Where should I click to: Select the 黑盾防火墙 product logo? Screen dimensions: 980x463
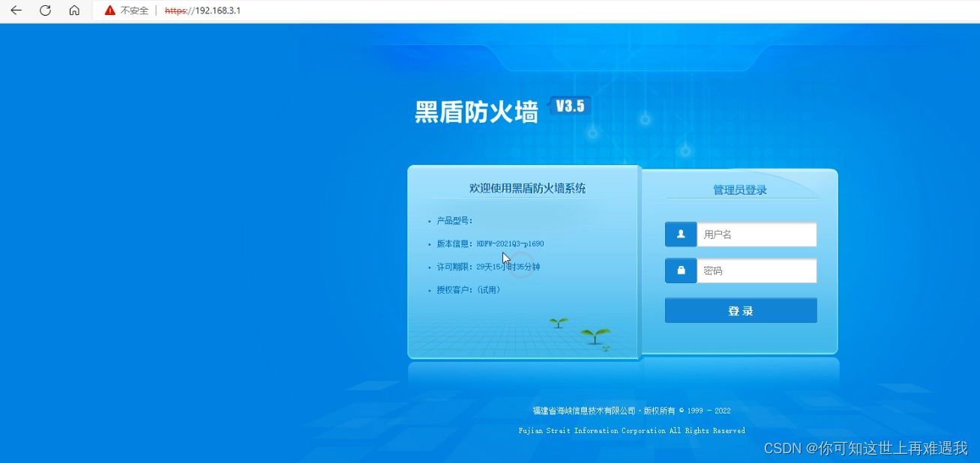click(477, 112)
